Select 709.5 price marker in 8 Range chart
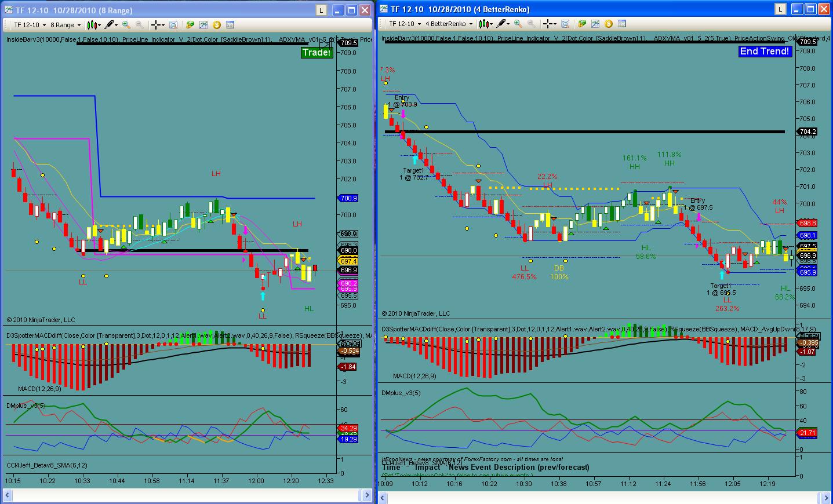Image resolution: width=833 pixels, height=504 pixels. tap(349, 43)
